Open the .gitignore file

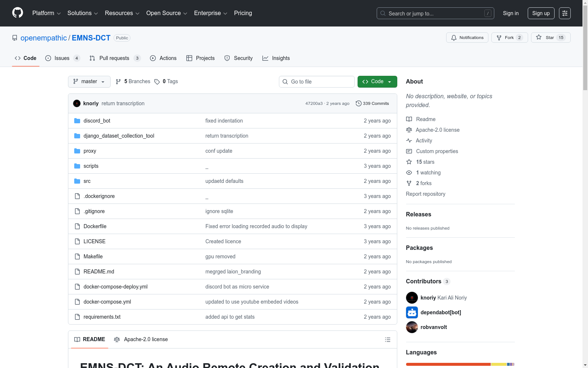click(94, 211)
